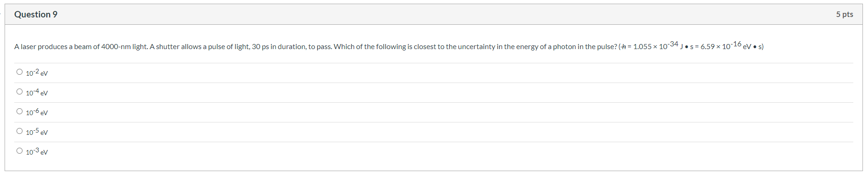This screenshot has width=868, height=172.
Task: Click the '10^-4 eV' answer label text
Action: tap(37, 92)
